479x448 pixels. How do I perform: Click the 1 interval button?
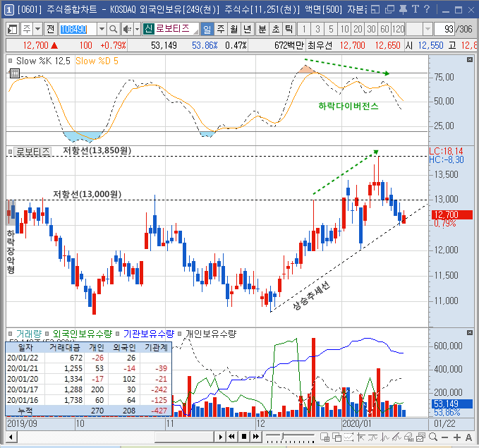pos(304,30)
